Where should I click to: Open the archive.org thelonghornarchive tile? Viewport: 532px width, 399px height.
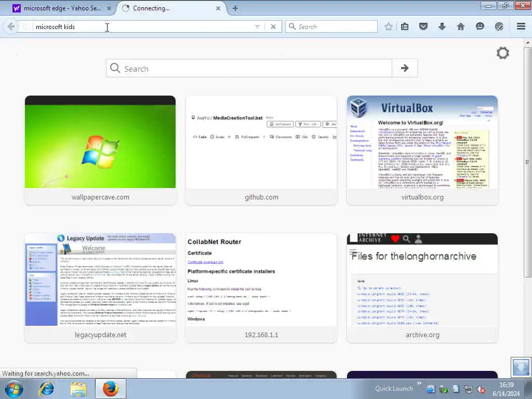point(422,288)
